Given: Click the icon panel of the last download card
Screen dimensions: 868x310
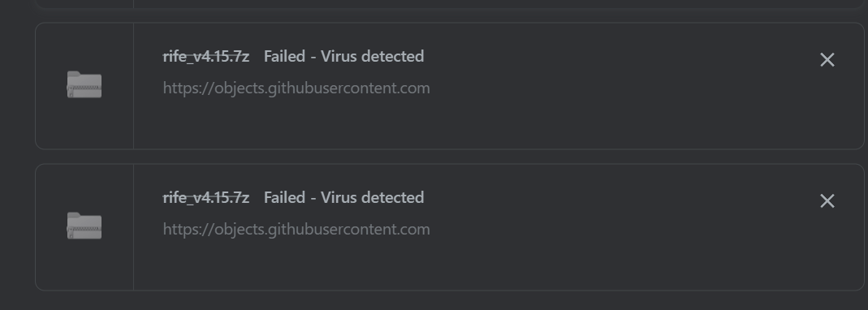Looking at the screenshot, I should click(x=84, y=227).
